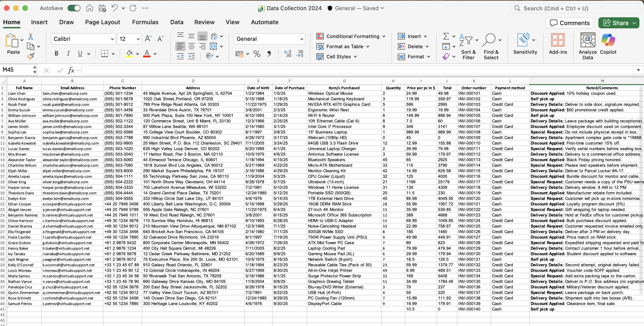Open the Analyze Data tool
The width and height of the screenshot is (644, 326).
[x=588, y=47]
